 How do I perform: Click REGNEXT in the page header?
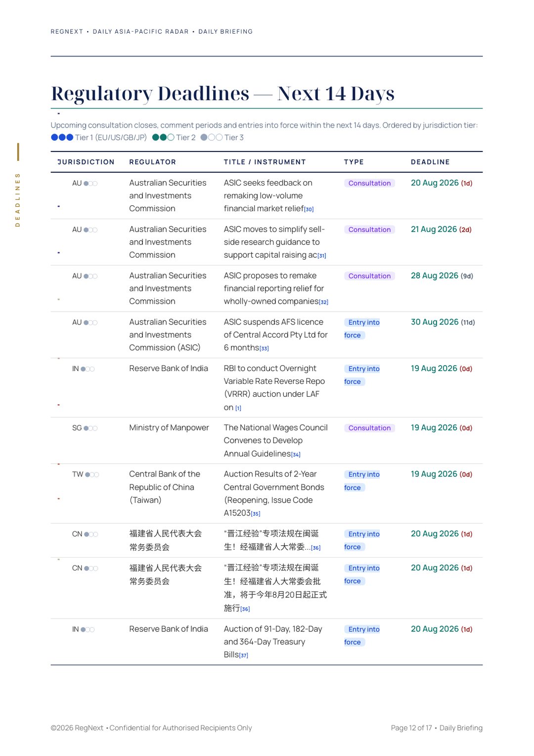pyautogui.click(x=67, y=32)
